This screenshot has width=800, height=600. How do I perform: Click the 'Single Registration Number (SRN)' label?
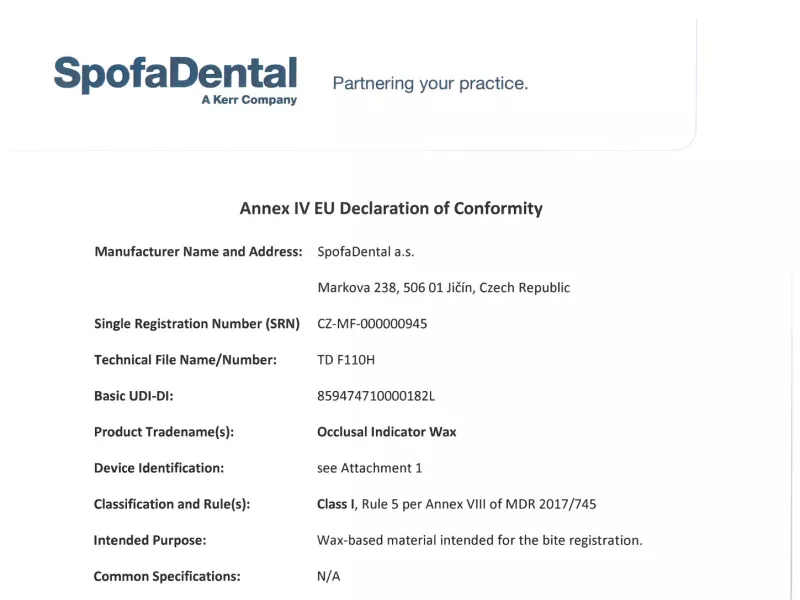click(196, 323)
